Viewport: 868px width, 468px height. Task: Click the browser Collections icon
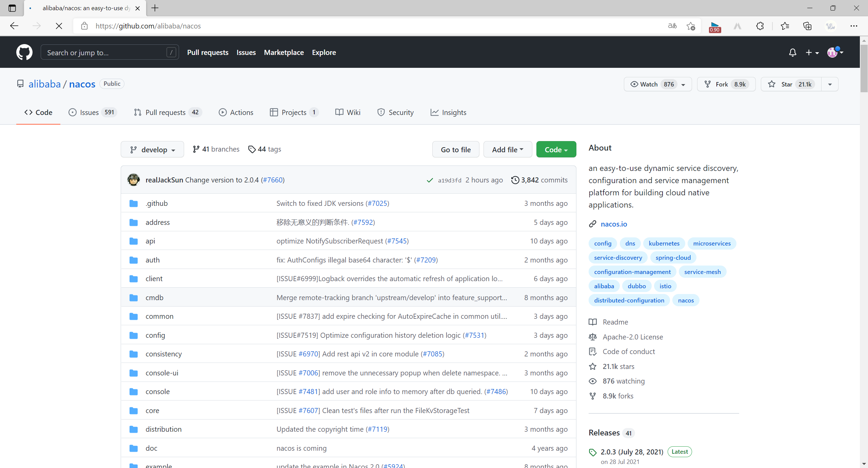pyautogui.click(x=807, y=26)
